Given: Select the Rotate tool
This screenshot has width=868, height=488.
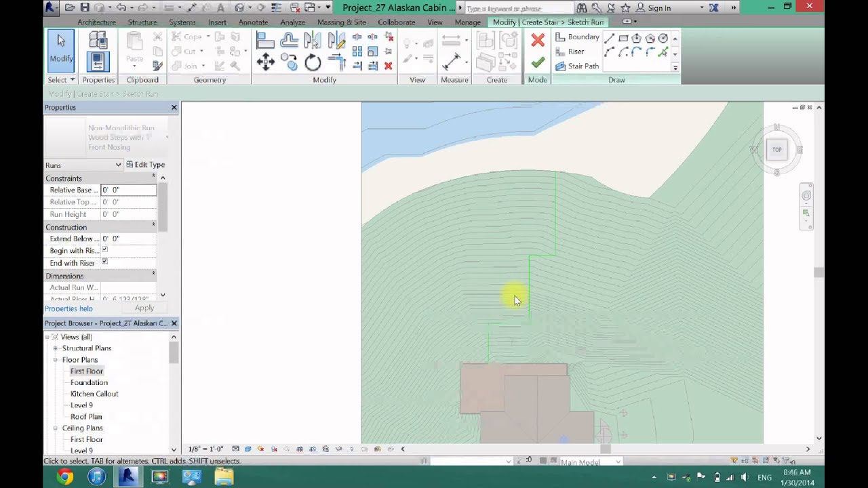Looking at the screenshot, I should pyautogui.click(x=313, y=63).
